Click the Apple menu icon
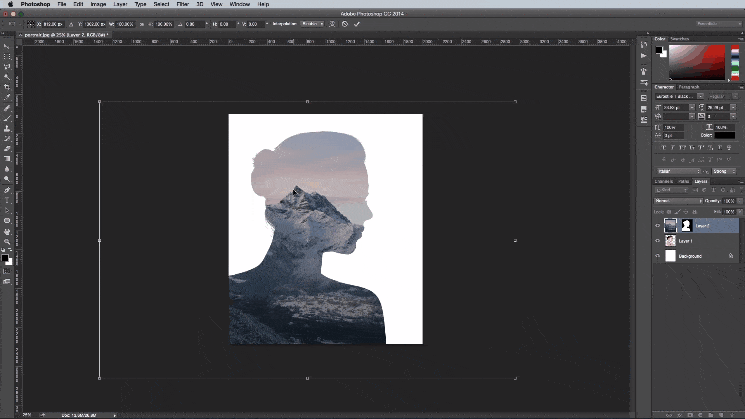 (x=9, y=4)
